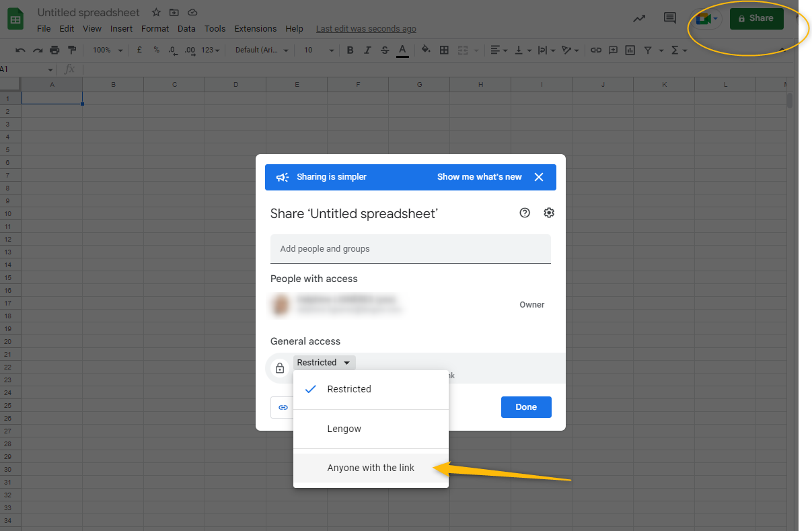Insert a comment using the toolbar icon
Viewport: 812px width, 531px height.
614,50
